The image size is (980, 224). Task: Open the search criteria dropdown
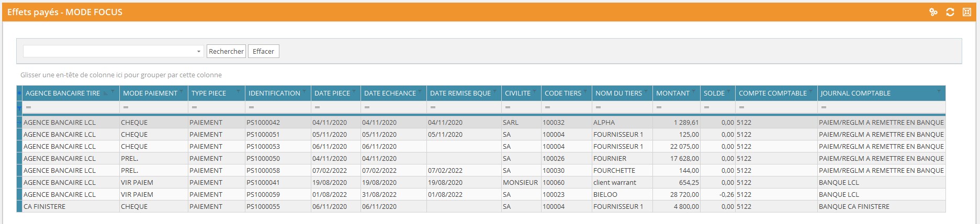[198, 51]
